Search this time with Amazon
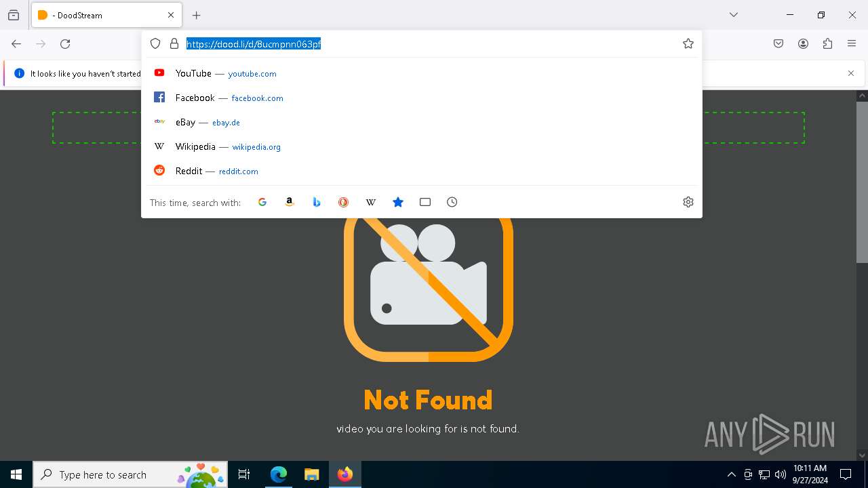This screenshot has width=868, height=488. (290, 202)
